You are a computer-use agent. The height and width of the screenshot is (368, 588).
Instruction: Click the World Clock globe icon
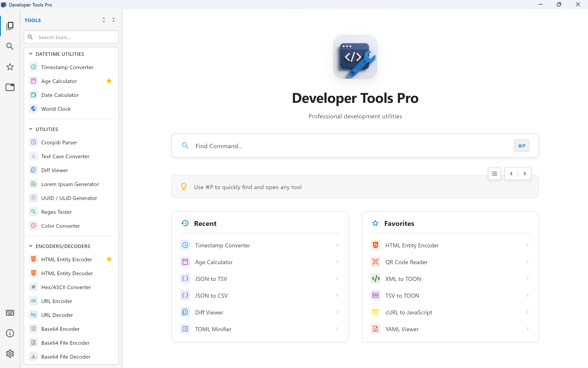33,109
